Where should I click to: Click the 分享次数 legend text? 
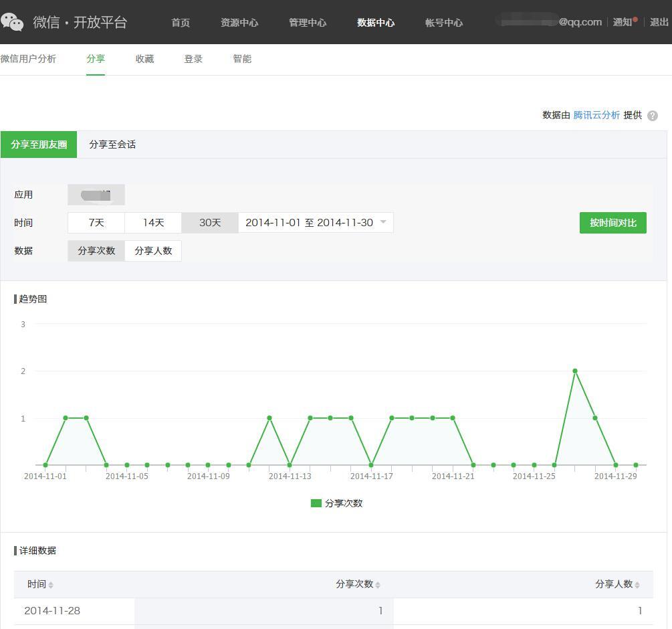(344, 503)
